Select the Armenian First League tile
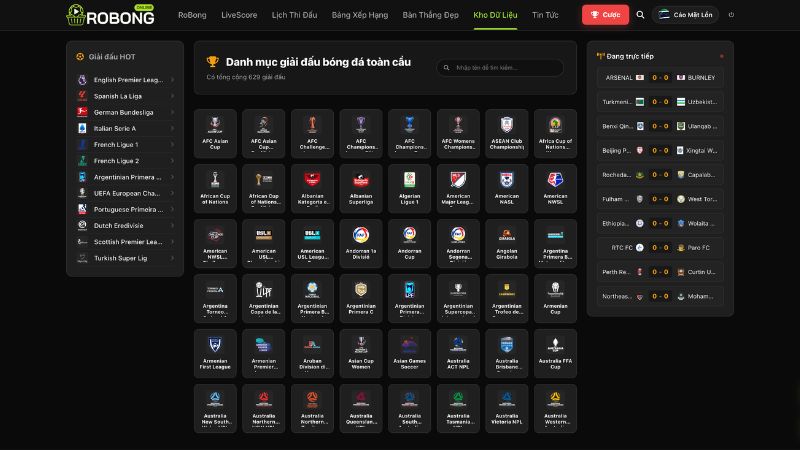The image size is (800, 450). [x=215, y=353]
